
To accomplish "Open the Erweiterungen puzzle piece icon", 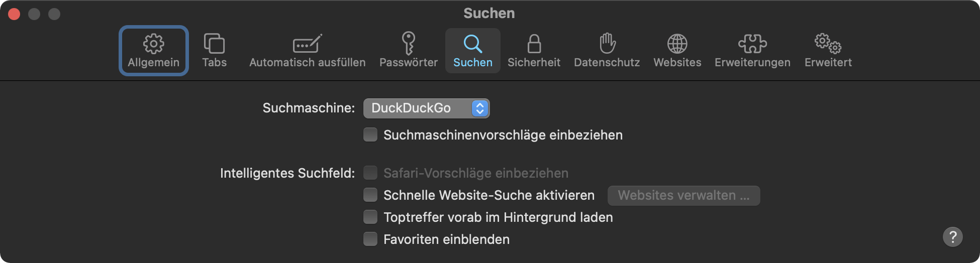I will 752,44.
